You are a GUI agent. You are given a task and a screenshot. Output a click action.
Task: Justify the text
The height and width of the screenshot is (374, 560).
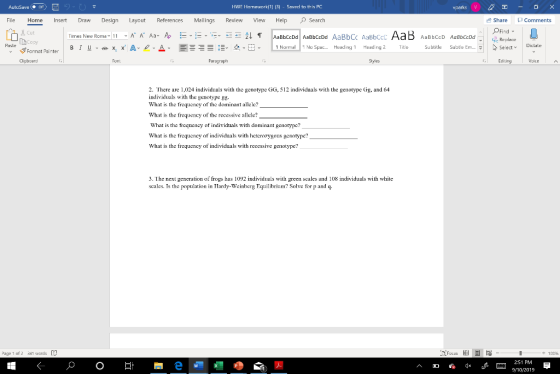(210, 48)
